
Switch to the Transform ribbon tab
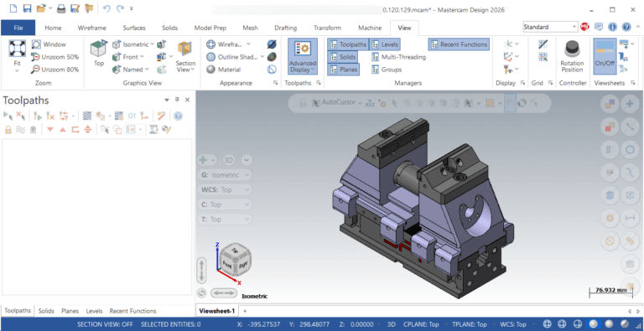[327, 28]
